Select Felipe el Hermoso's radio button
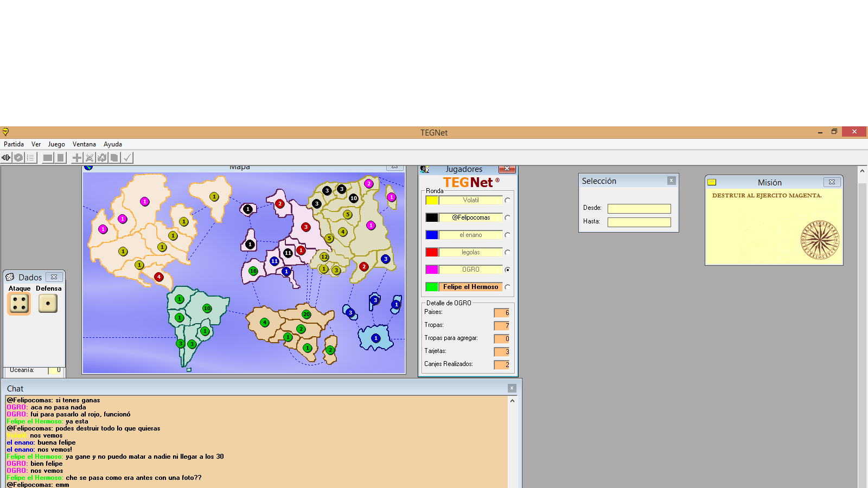Viewport: 868px width, 488px height. click(507, 287)
